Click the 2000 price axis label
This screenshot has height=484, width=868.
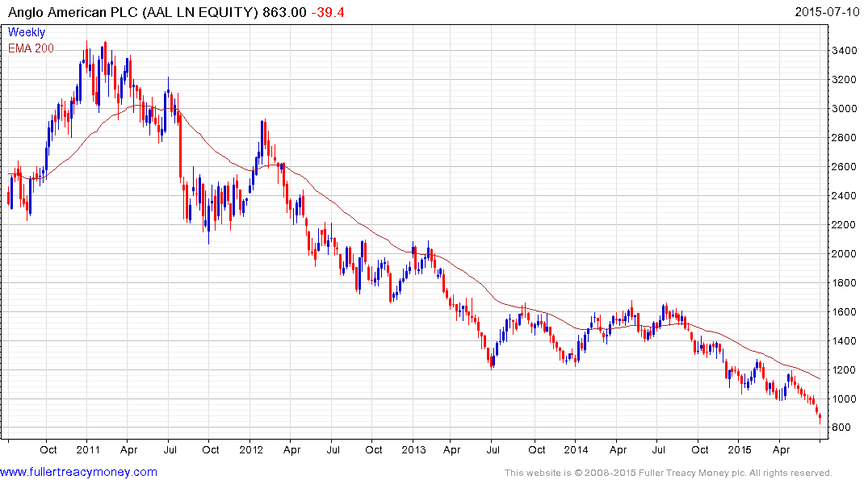pos(845,254)
